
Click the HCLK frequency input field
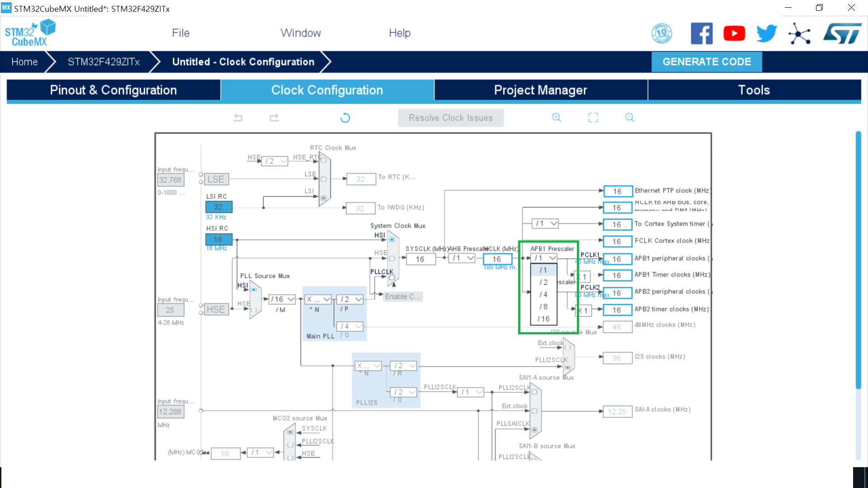point(497,259)
